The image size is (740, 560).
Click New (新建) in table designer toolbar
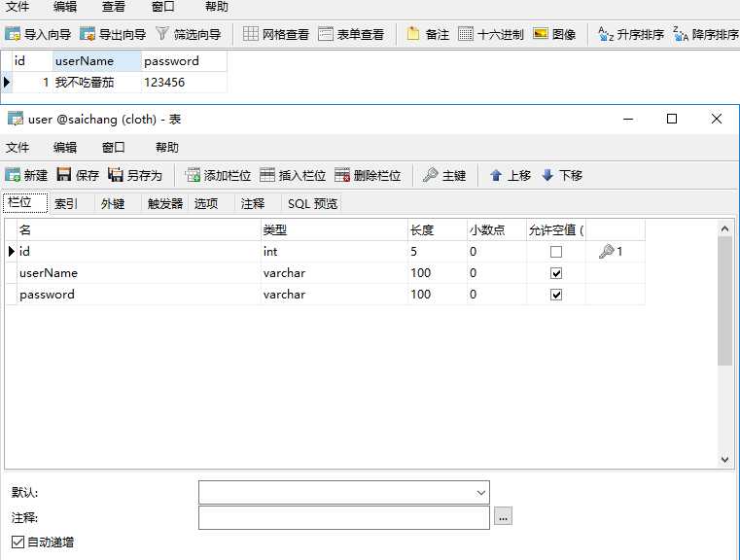coord(26,175)
